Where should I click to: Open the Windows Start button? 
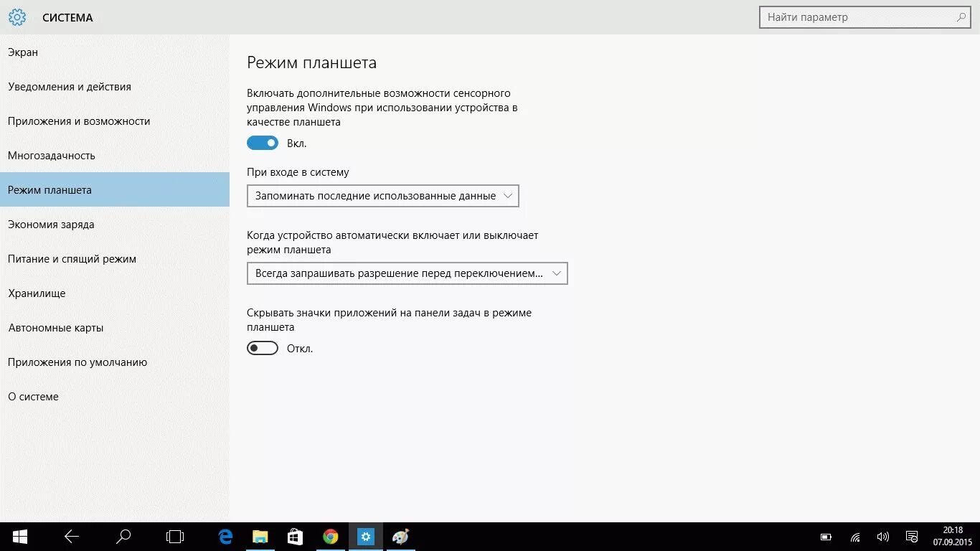pos(20,537)
